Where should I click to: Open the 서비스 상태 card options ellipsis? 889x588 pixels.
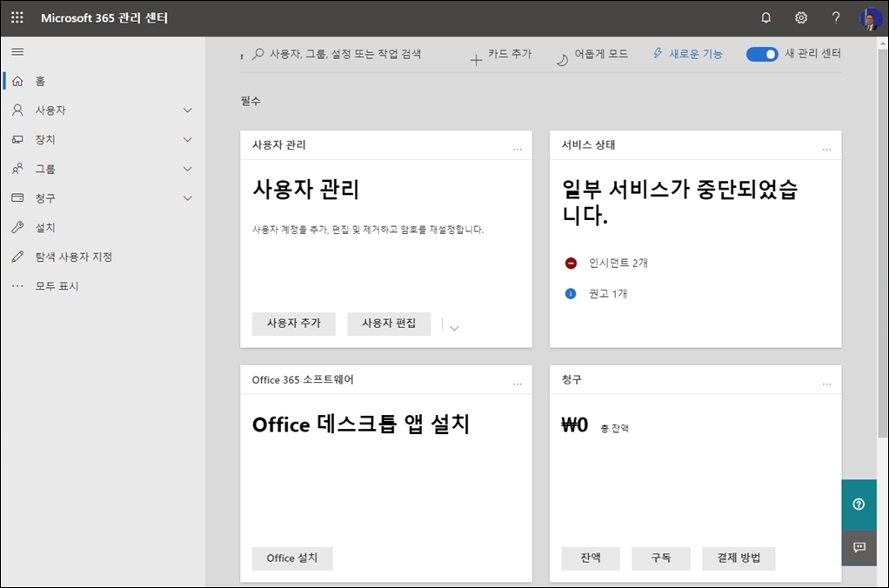826,150
